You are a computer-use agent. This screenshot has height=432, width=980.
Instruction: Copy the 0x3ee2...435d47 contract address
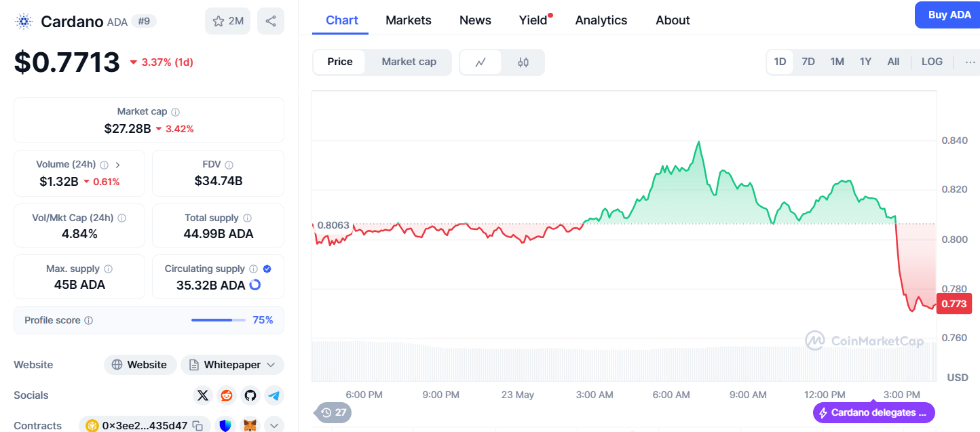point(197,426)
